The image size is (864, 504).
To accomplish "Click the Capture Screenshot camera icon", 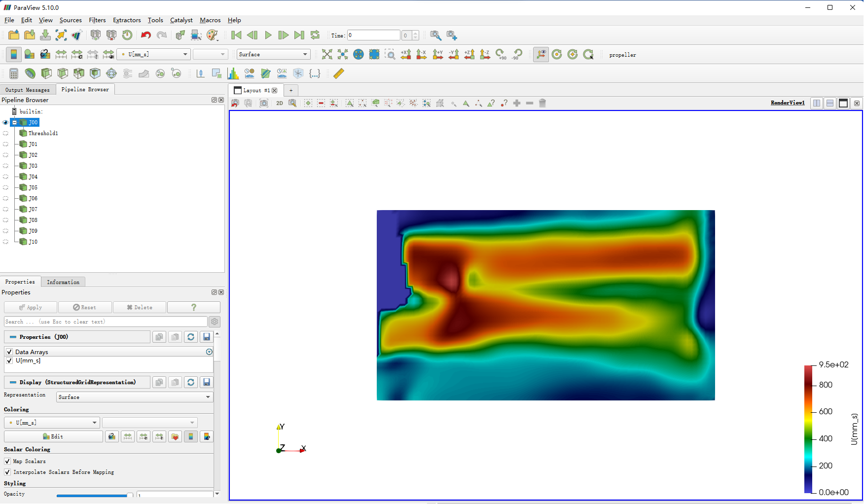I will 264,103.
